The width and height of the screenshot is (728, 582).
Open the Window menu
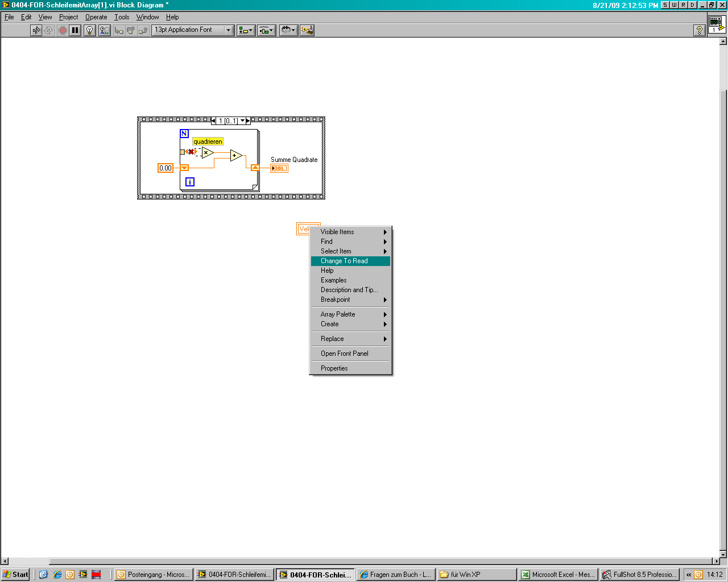point(147,17)
